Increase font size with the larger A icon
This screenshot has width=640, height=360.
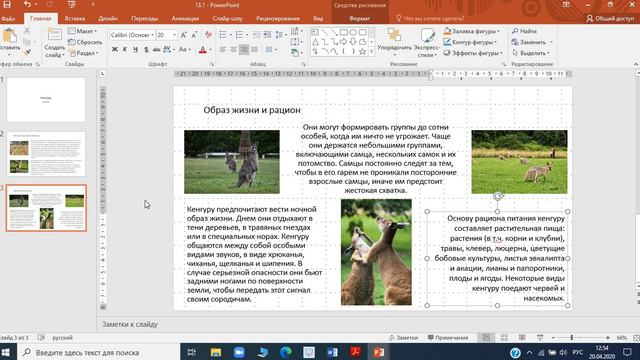[x=184, y=35]
